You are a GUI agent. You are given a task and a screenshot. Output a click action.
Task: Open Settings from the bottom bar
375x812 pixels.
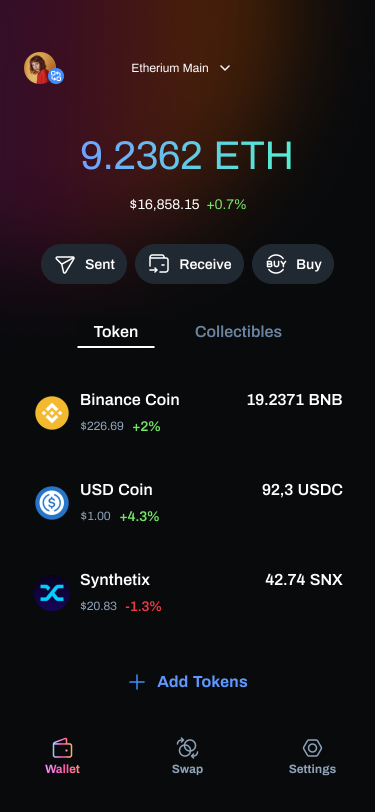pos(312,756)
